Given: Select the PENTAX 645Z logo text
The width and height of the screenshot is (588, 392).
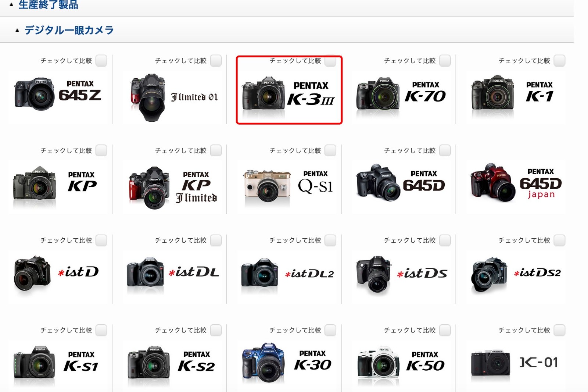Looking at the screenshot, I should coord(80,91).
